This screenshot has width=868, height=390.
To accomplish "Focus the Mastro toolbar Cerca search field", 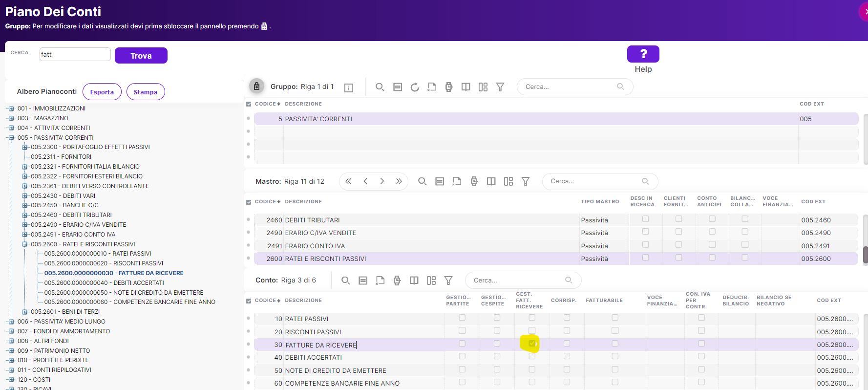I will pyautogui.click(x=600, y=181).
